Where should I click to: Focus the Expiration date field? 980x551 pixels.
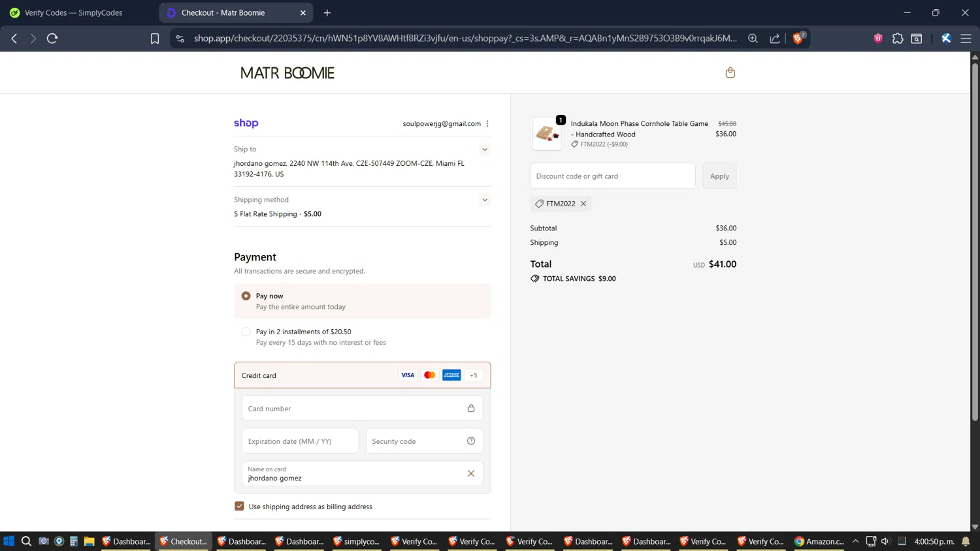coord(301,441)
